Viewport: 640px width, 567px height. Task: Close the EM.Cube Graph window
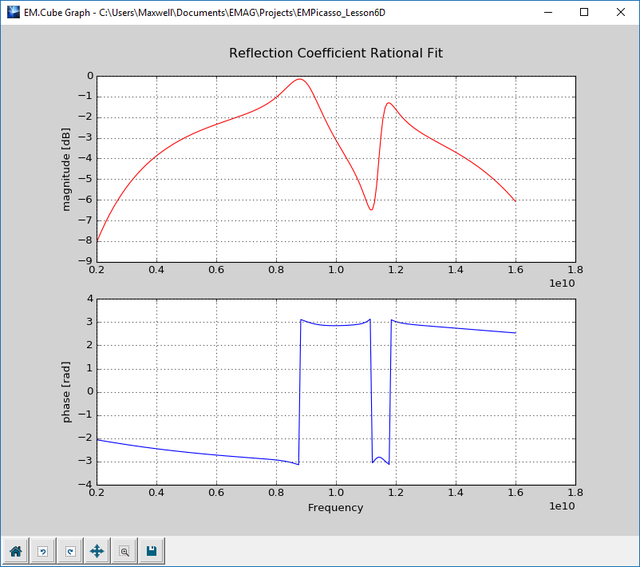[621, 12]
